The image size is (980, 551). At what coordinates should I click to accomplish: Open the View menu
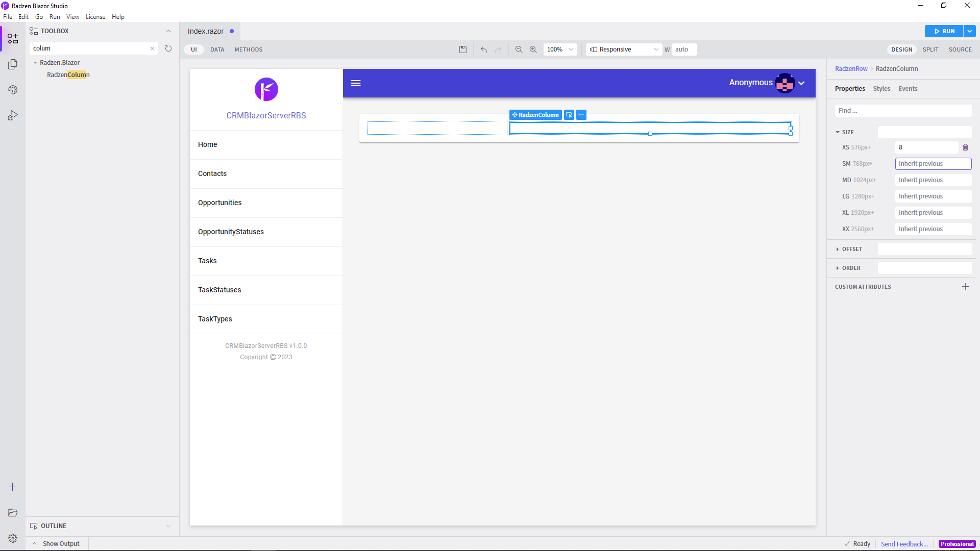click(x=73, y=17)
